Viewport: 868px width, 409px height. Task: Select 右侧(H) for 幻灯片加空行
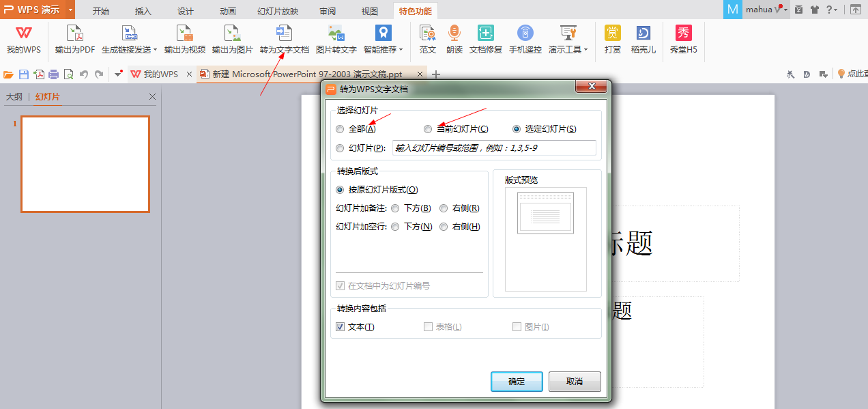tap(444, 227)
